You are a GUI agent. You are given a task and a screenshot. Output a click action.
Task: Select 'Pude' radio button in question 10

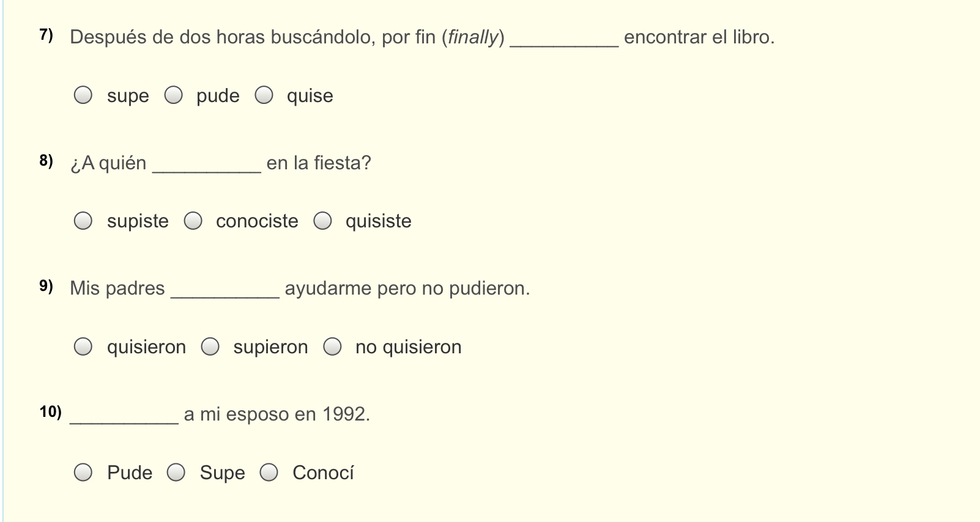(x=83, y=472)
